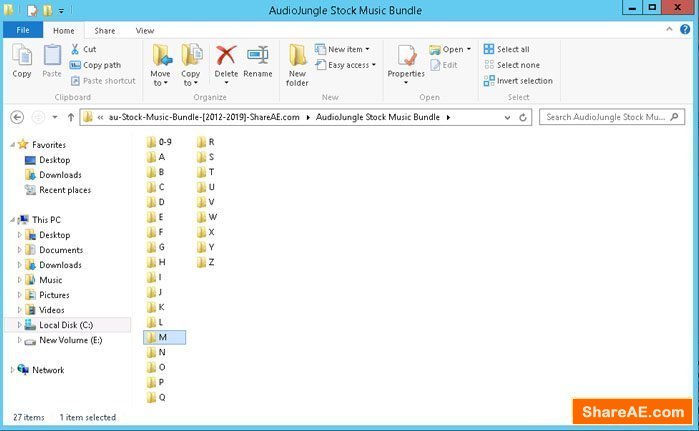Click the Back navigation arrow

tap(17, 117)
